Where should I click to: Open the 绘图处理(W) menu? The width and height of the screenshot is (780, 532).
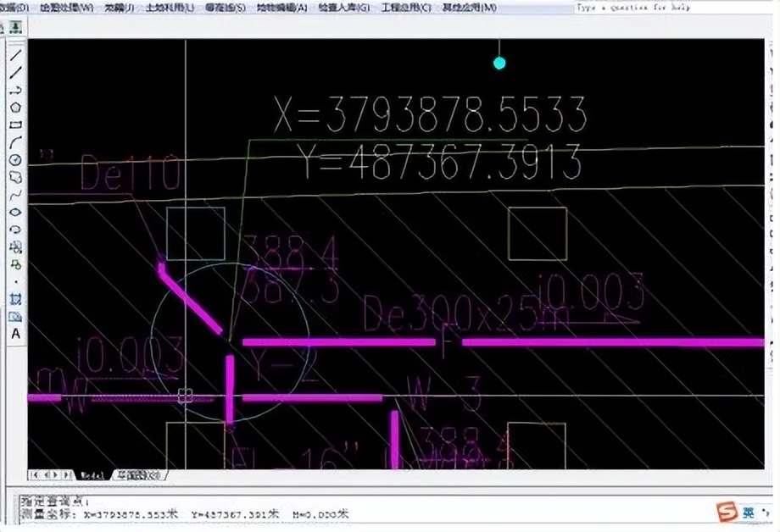66,8
